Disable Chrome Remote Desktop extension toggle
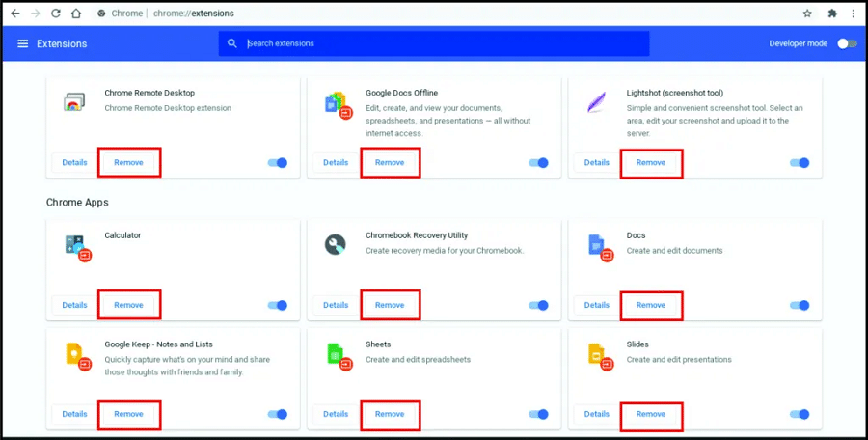The image size is (868, 440). pyautogui.click(x=278, y=163)
